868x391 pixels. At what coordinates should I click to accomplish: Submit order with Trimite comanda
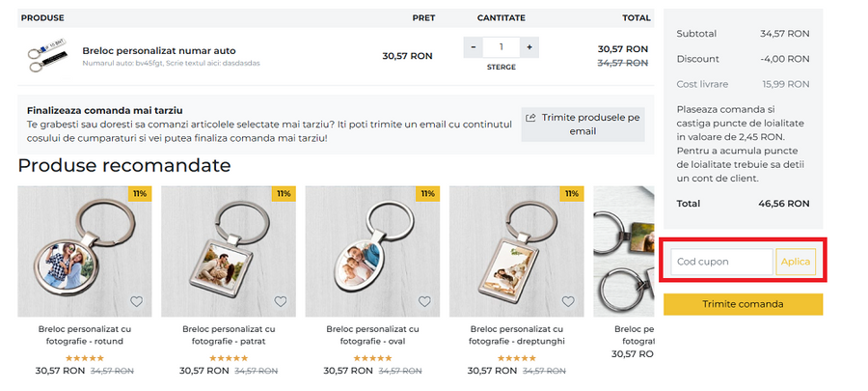(743, 304)
